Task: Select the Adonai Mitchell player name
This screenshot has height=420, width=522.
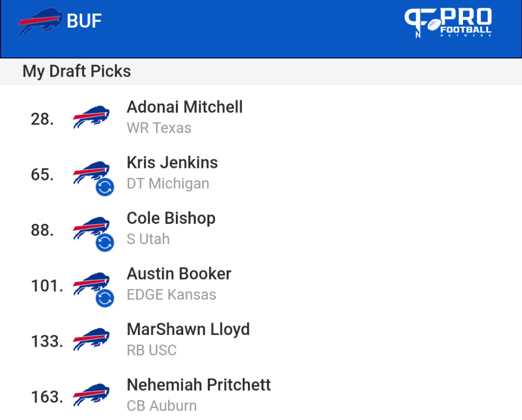Action: [185, 107]
